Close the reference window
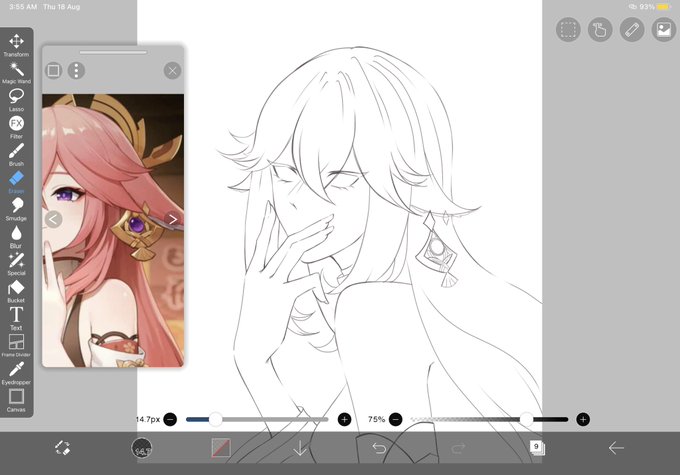 173,70
